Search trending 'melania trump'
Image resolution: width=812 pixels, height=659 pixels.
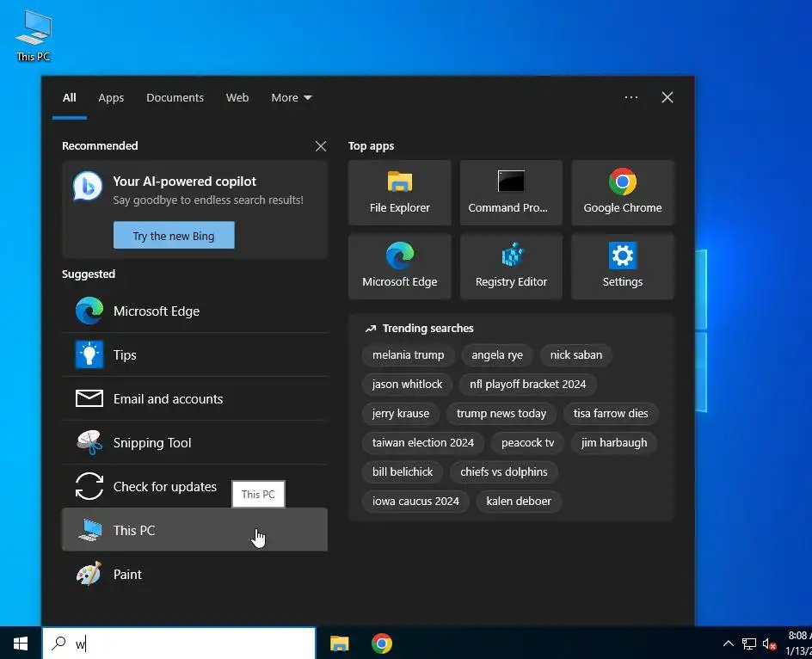coord(408,355)
